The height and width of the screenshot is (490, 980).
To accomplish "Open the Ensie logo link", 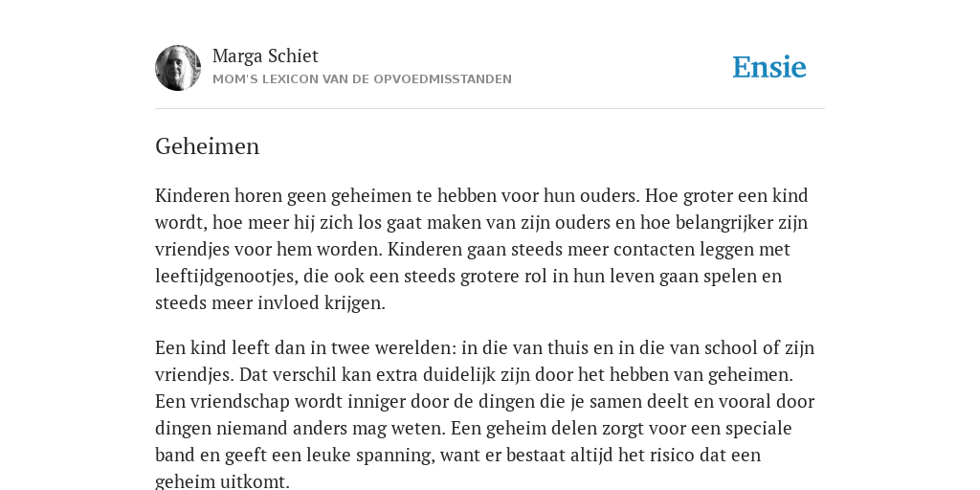I will [769, 68].
